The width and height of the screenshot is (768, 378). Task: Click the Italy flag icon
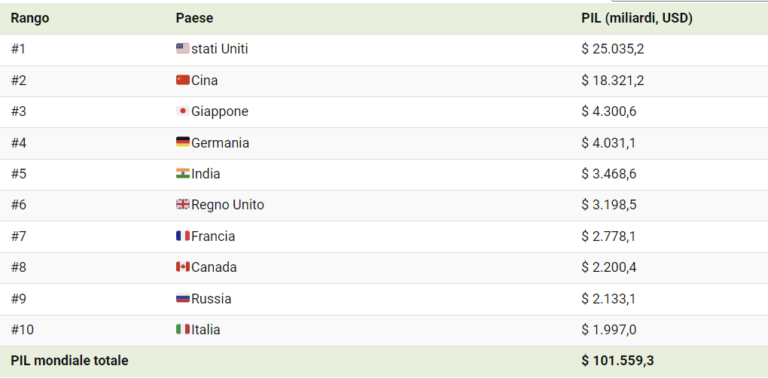[183, 330]
